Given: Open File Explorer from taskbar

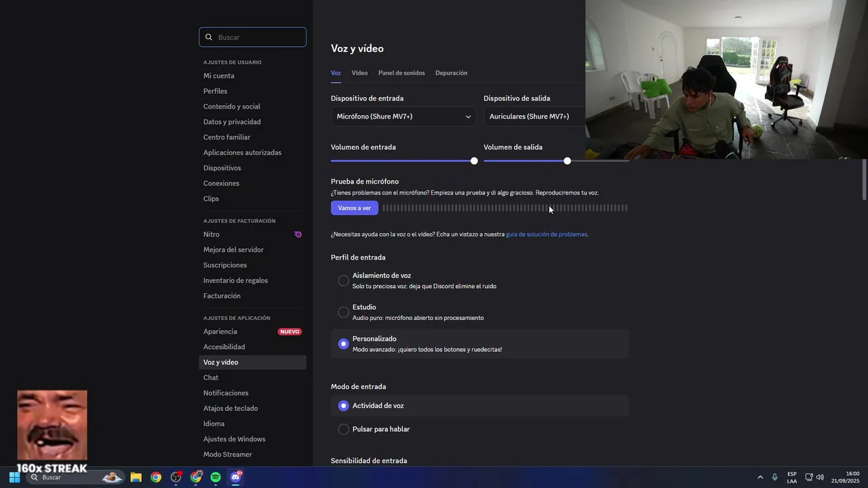Looking at the screenshot, I should [x=136, y=477].
